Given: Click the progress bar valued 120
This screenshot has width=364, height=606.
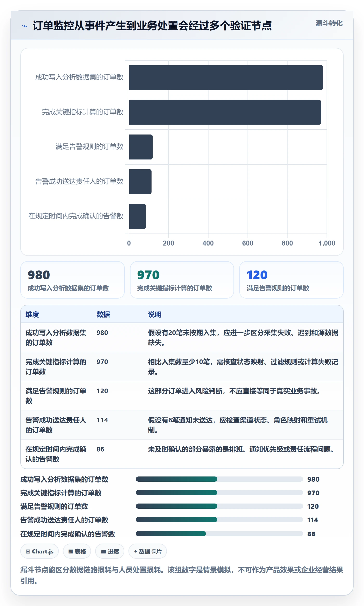Looking at the screenshot, I should tap(219, 506).
